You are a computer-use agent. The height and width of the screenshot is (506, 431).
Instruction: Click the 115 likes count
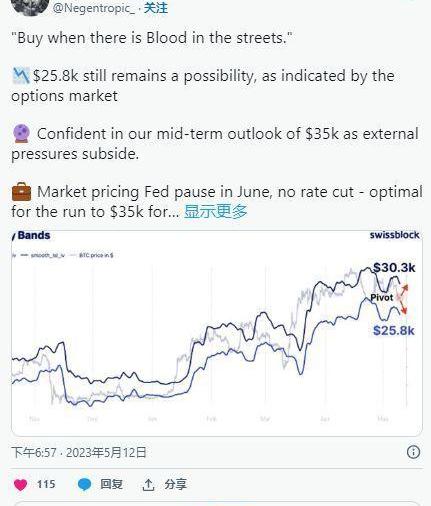[x=46, y=484]
